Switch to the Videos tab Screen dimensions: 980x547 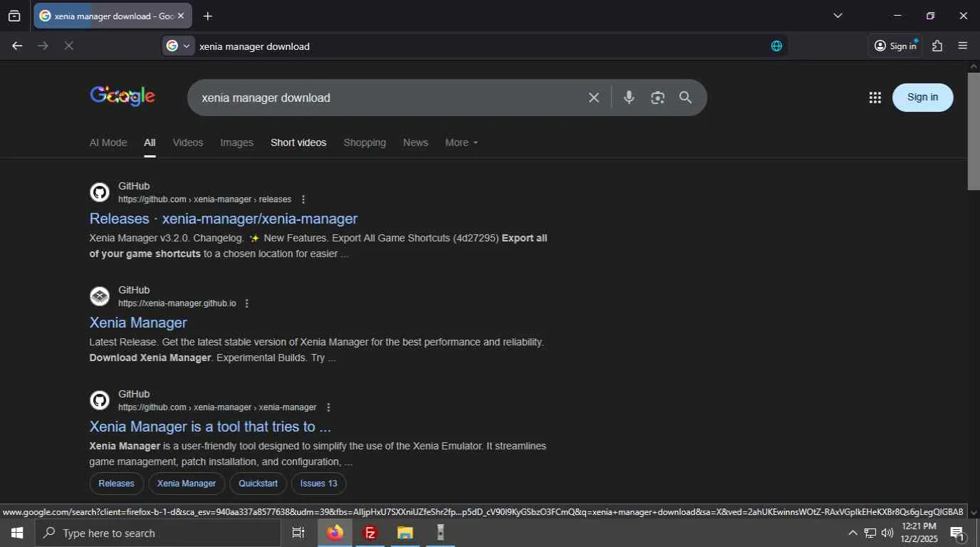point(188,142)
